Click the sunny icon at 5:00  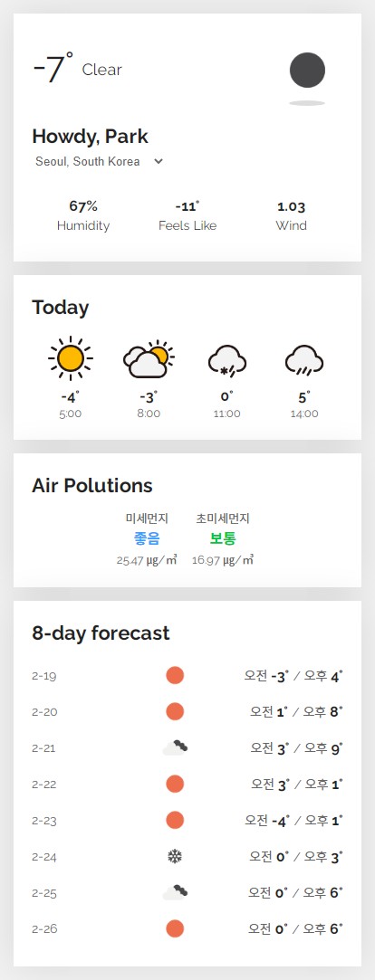70,358
